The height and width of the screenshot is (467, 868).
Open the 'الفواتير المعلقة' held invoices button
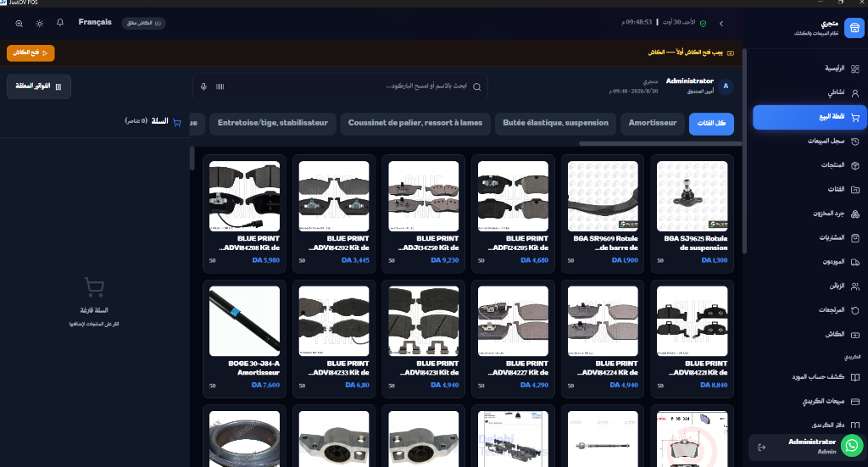39,86
